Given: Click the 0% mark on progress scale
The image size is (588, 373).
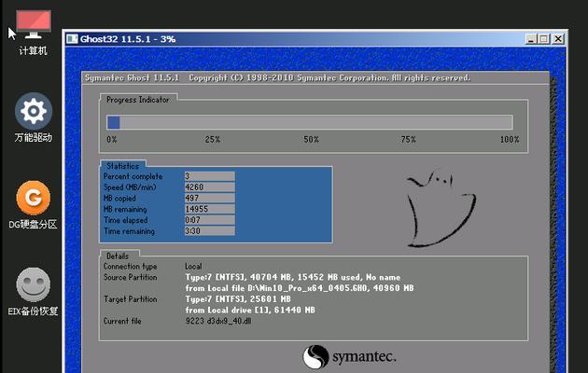Looking at the screenshot, I should click(x=111, y=140).
